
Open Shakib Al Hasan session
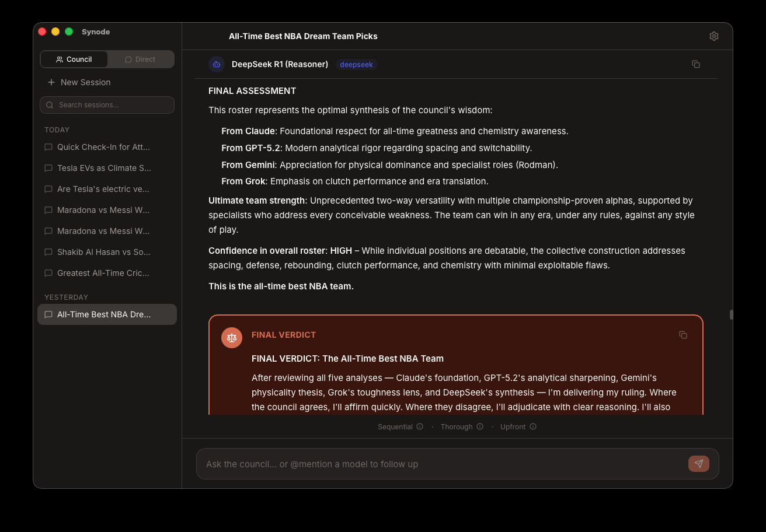tap(103, 252)
